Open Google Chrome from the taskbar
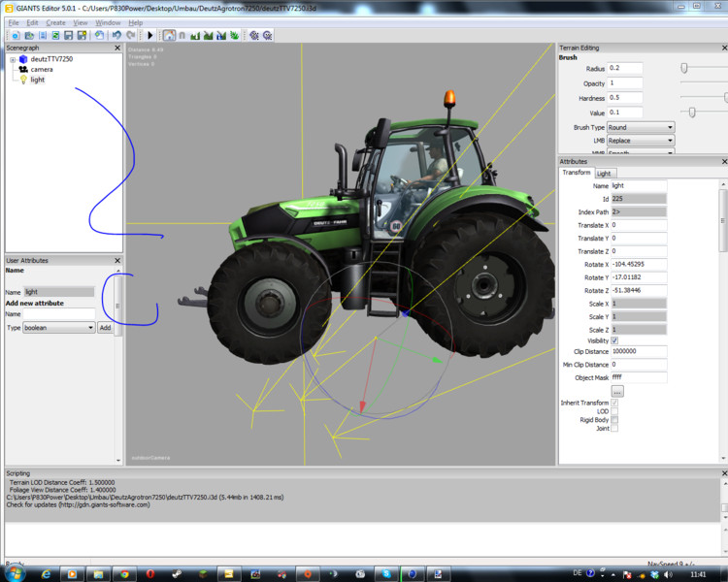The height and width of the screenshot is (582, 728). (x=124, y=574)
